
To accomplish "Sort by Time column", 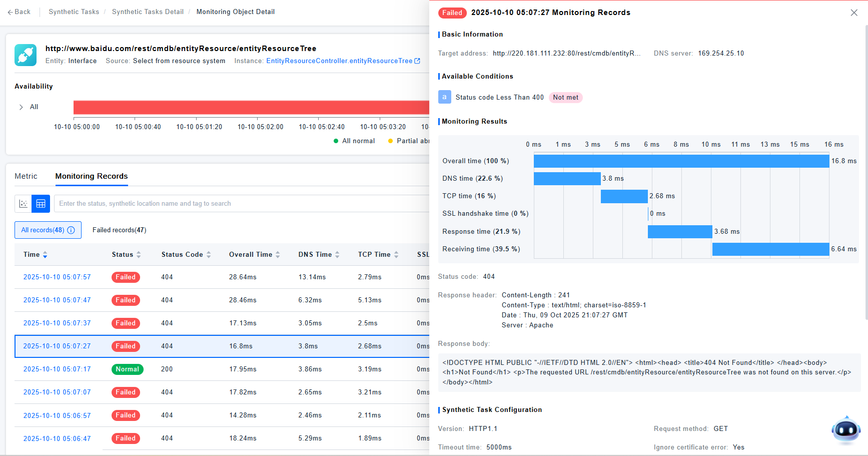I will [45, 255].
